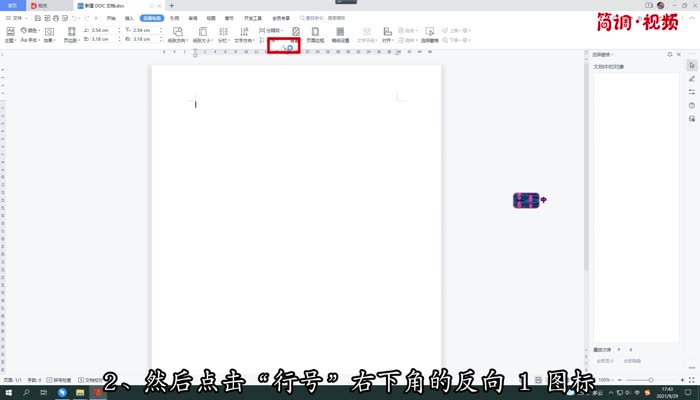Open the 主题 (Themes) gallery
The width and height of the screenshot is (700, 400).
8,35
